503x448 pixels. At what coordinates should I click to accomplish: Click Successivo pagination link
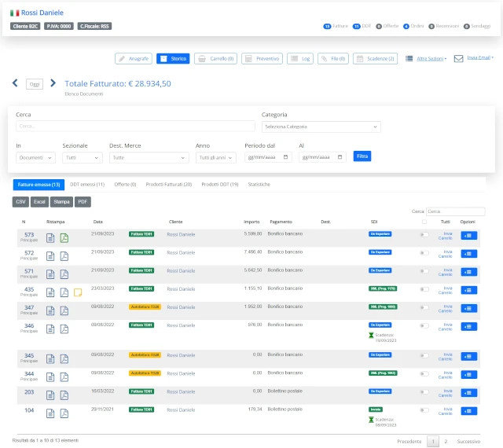pyautogui.click(x=468, y=442)
